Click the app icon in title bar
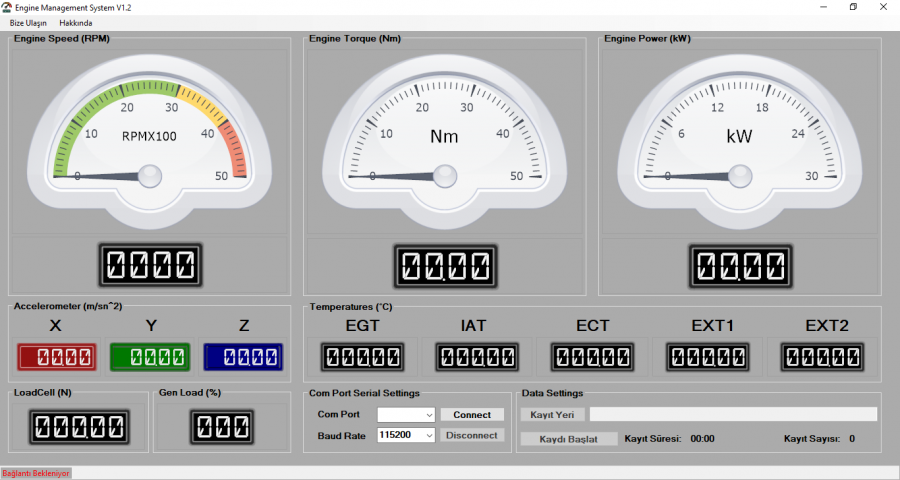Image resolution: width=900 pixels, height=480 pixels. coord(6,7)
